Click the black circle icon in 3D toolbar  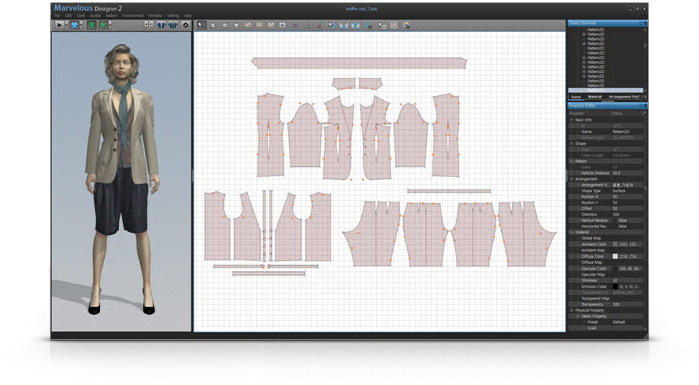[x=186, y=25]
